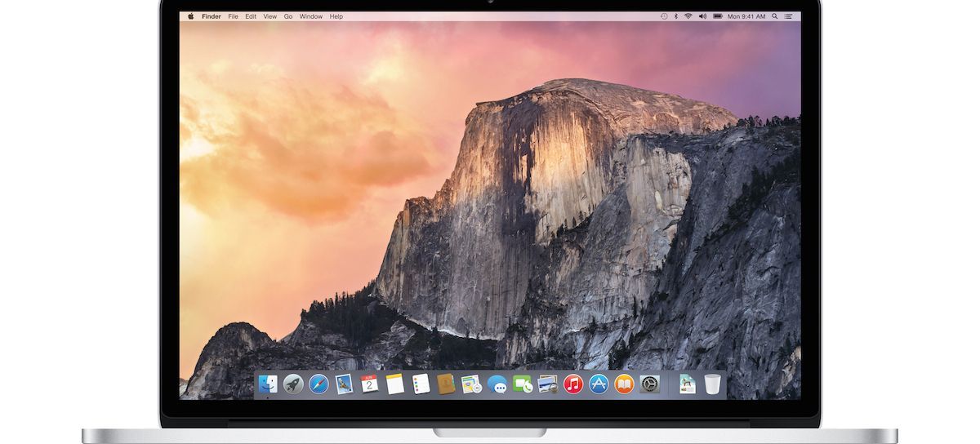Image resolution: width=980 pixels, height=444 pixels.
Task: Open the green FaceTime icon
Action: coord(523,384)
